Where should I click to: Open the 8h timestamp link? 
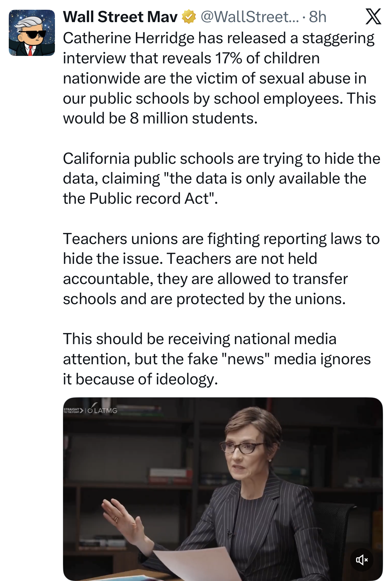318,17
